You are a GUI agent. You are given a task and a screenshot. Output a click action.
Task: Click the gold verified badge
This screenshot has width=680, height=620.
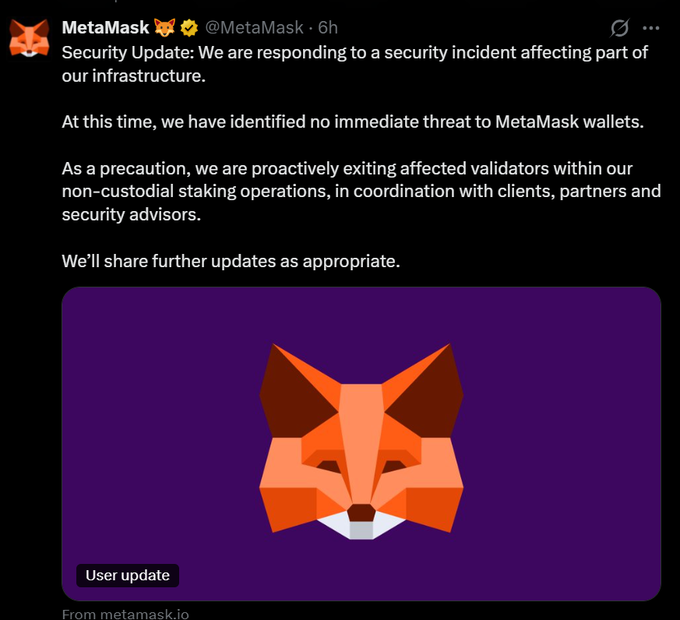coord(189,28)
